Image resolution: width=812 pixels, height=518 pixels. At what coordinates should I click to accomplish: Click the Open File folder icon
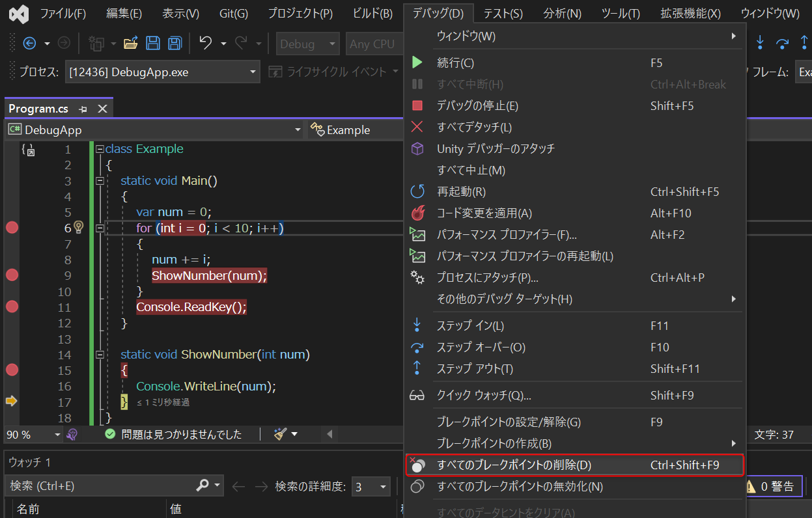[x=130, y=43]
